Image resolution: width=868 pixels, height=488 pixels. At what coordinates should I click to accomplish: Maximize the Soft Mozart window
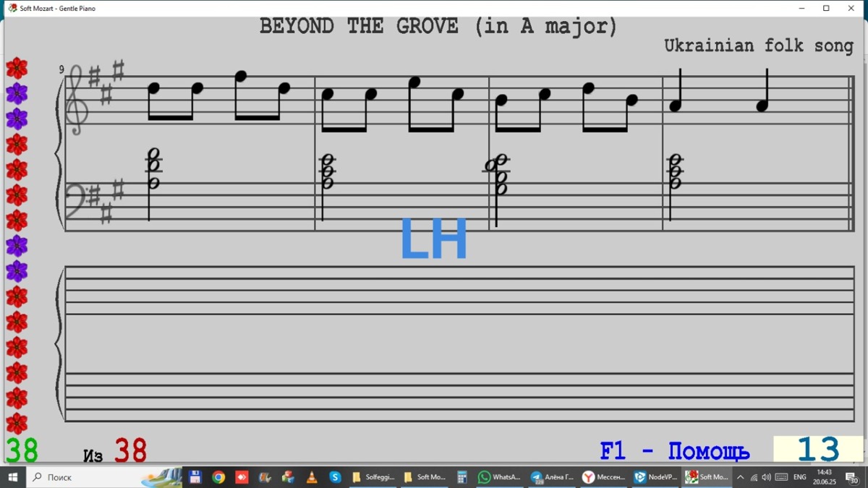pyautogui.click(x=826, y=8)
